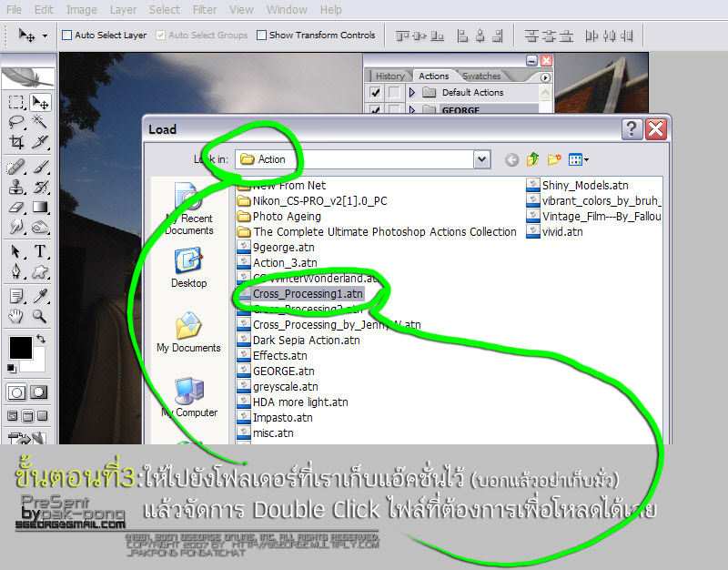Switch to Quick Mask mode
The image size is (728, 570).
pos(39,392)
